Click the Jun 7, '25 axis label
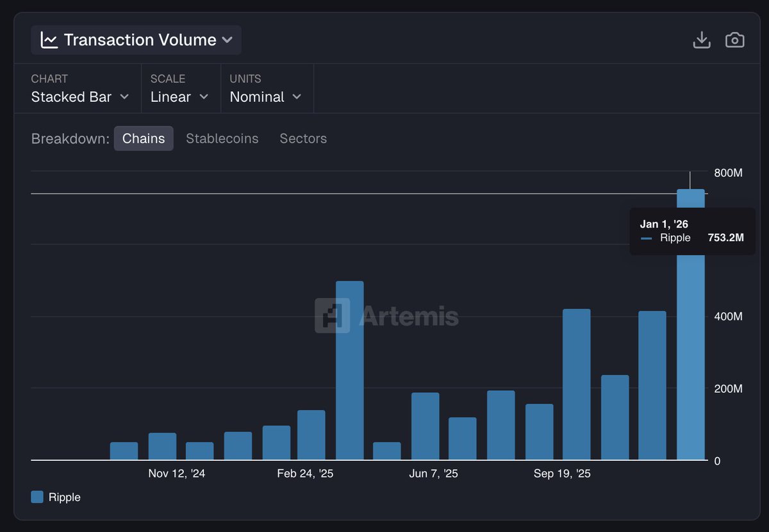 [433, 474]
